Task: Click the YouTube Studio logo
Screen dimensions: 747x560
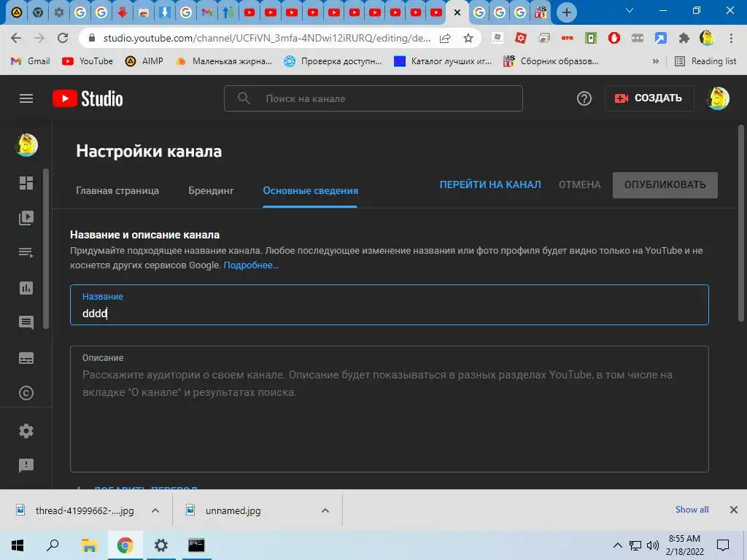Action: (x=88, y=98)
